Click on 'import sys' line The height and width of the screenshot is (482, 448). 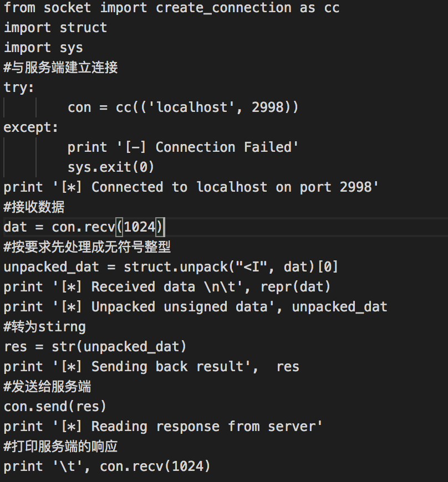coord(43,48)
